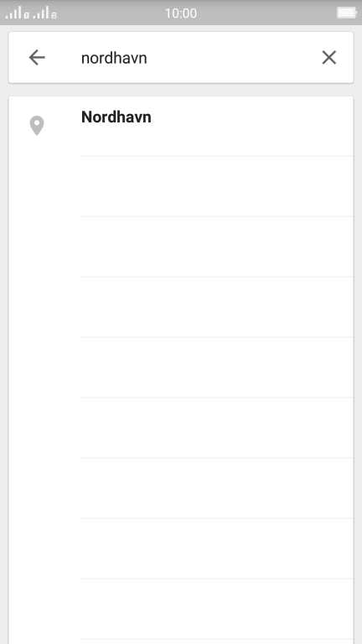Tap the 10:00 clock in status bar

[181, 13]
